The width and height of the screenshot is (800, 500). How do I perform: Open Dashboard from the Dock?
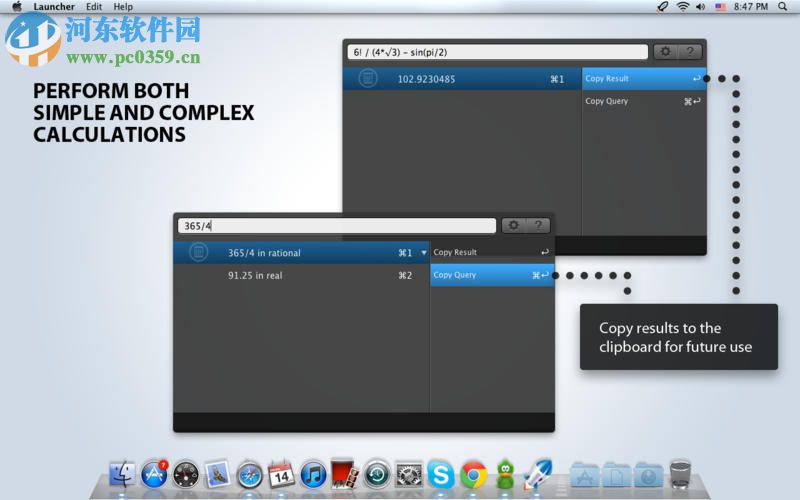pyautogui.click(x=186, y=476)
